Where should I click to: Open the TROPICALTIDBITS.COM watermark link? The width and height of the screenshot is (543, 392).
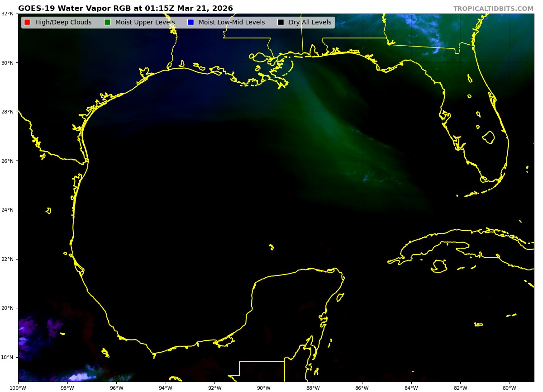[493, 9]
